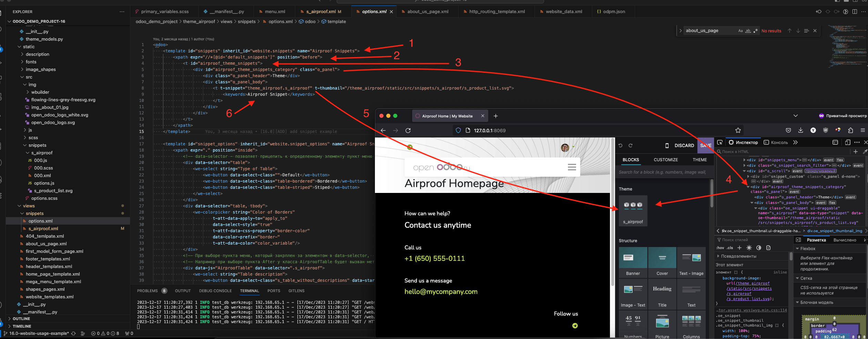Expand the wbuilder folder in Explorer
Viewport: 868px width, 339px height.
pos(28,92)
